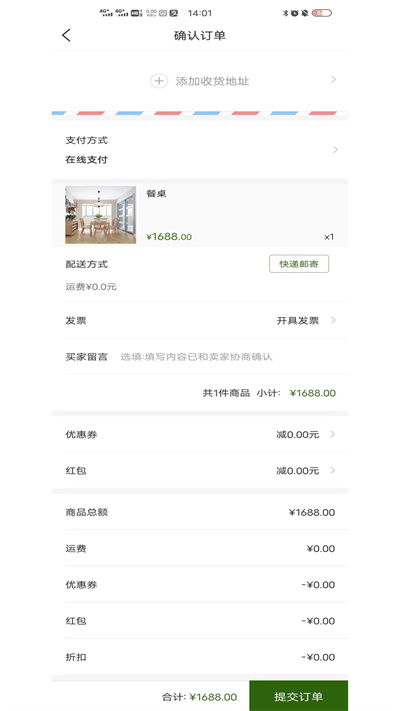Open the 红包 red packet chevron
400x711 pixels.
[332, 471]
